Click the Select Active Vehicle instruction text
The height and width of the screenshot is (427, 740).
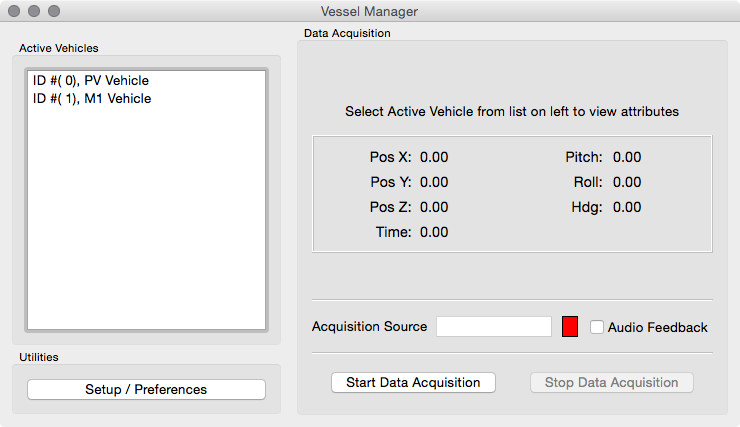pos(512,111)
